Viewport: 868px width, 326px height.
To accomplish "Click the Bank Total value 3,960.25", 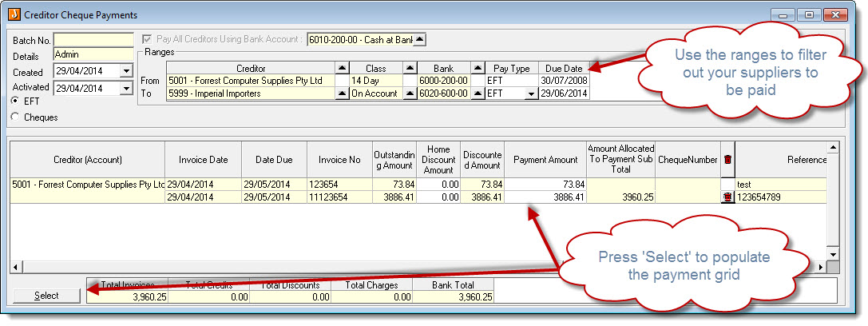I will click(x=454, y=296).
